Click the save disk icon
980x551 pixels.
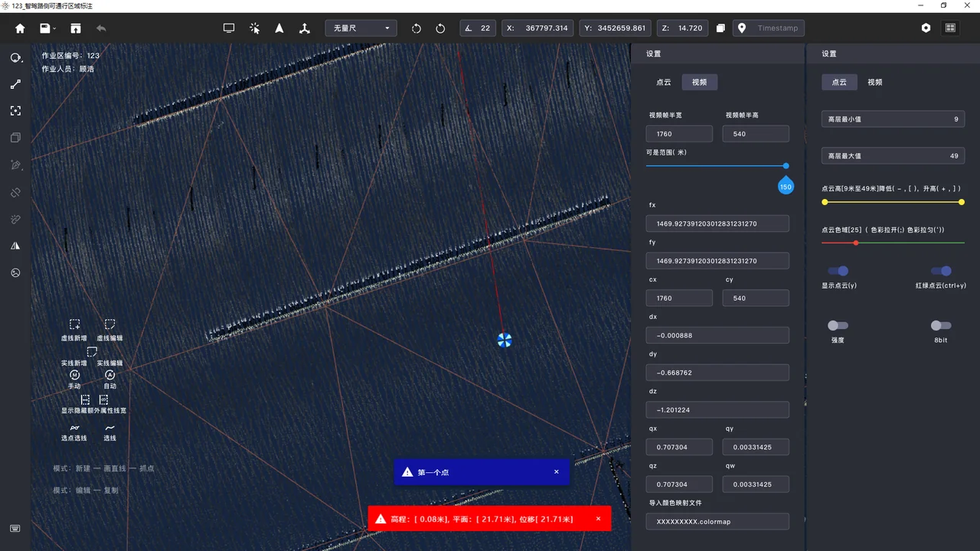[45, 28]
